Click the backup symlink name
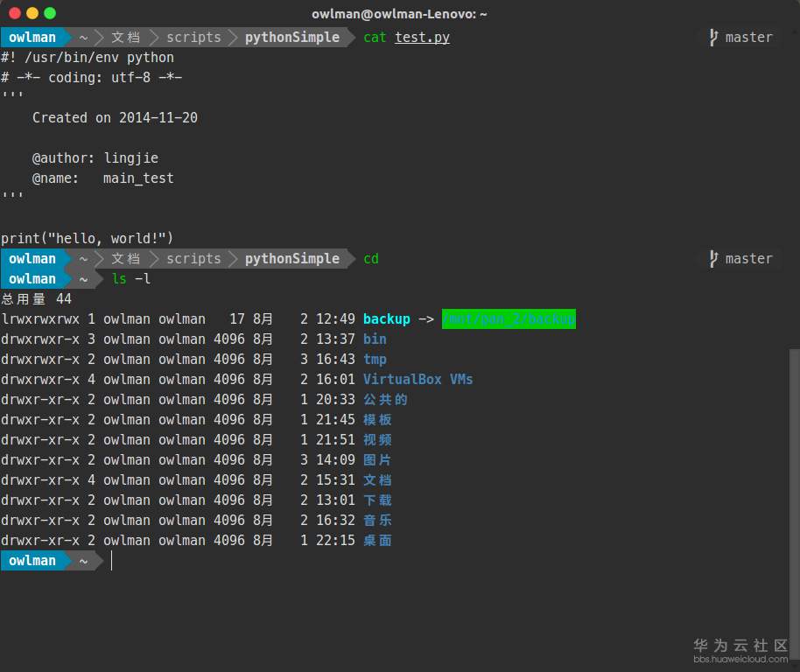Viewport: 800px width, 672px height. [x=387, y=319]
